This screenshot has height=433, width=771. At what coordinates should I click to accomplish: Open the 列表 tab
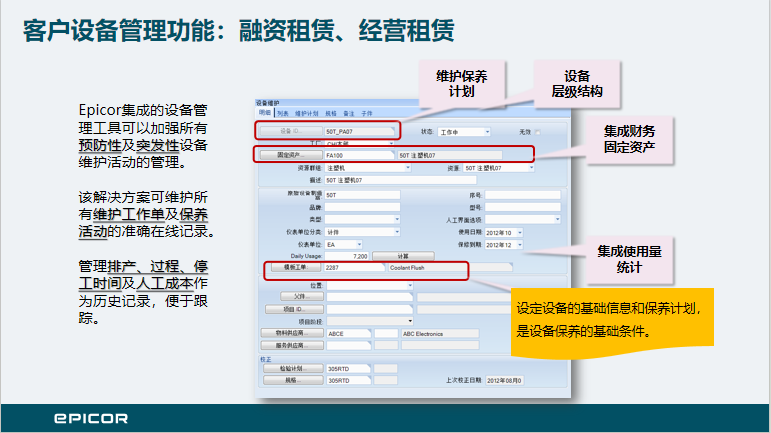(x=283, y=114)
